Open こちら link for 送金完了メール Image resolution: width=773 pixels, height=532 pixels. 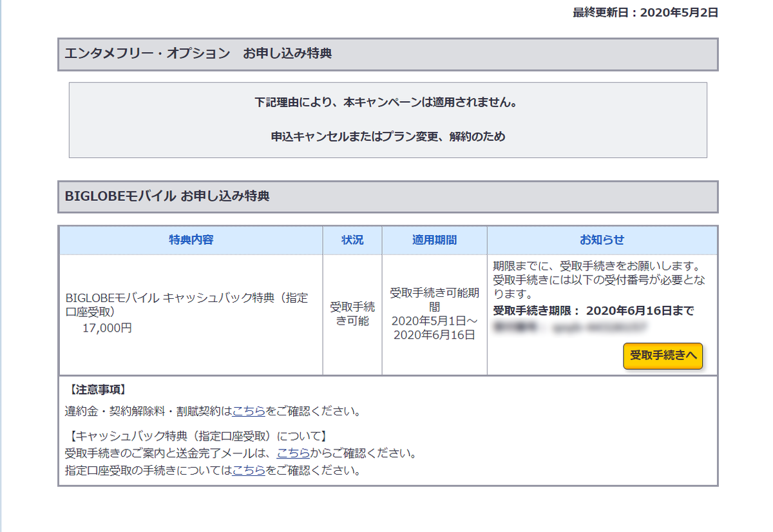pyautogui.click(x=293, y=453)
